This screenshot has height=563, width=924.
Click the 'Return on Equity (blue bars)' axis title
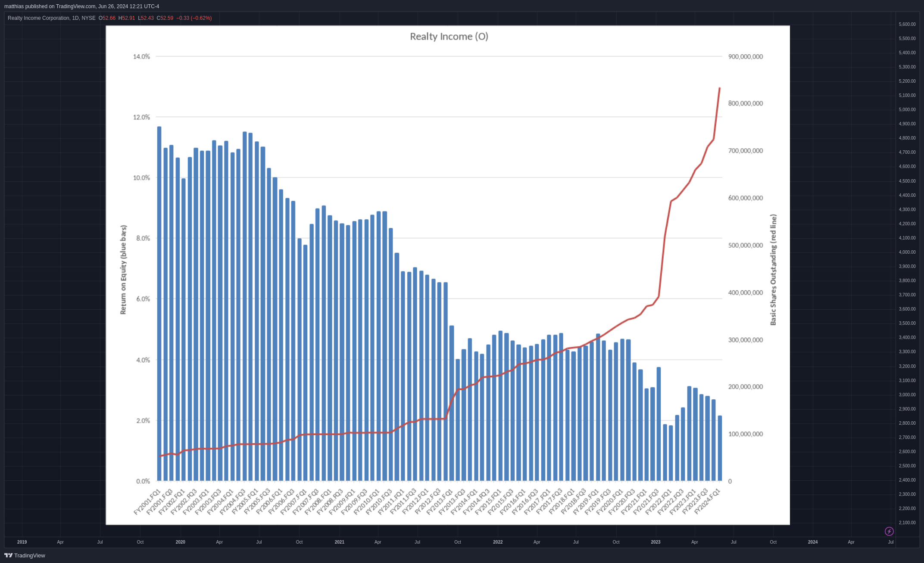tap(123, 270)
